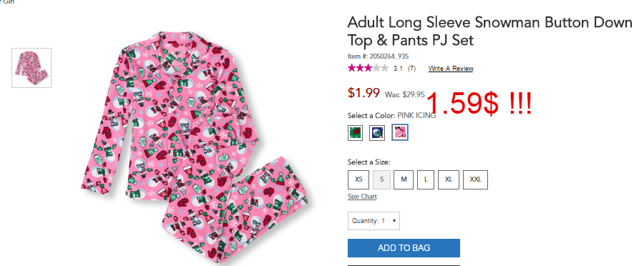Click the Write A Review link

451,69
